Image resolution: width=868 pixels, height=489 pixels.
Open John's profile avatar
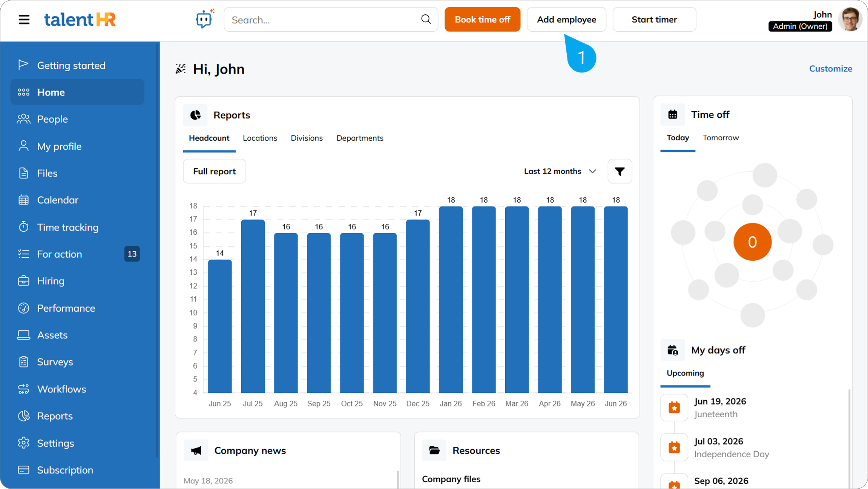850,19
